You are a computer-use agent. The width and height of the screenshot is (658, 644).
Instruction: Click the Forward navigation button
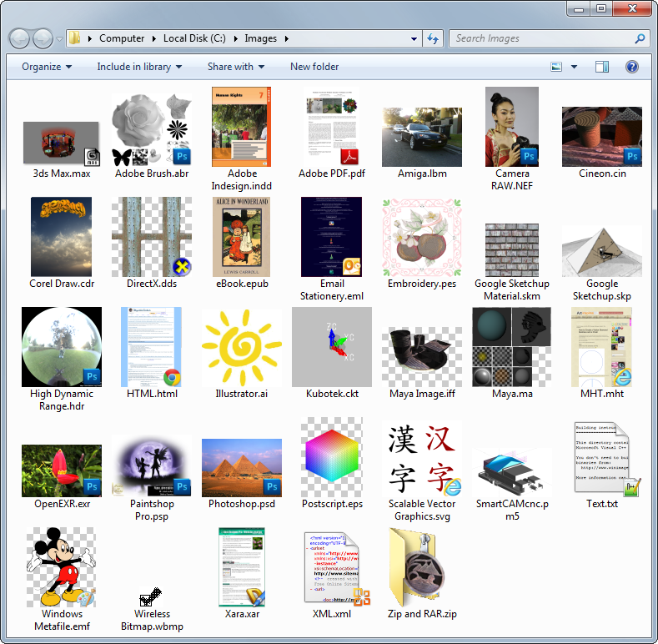tap(43, 38)
